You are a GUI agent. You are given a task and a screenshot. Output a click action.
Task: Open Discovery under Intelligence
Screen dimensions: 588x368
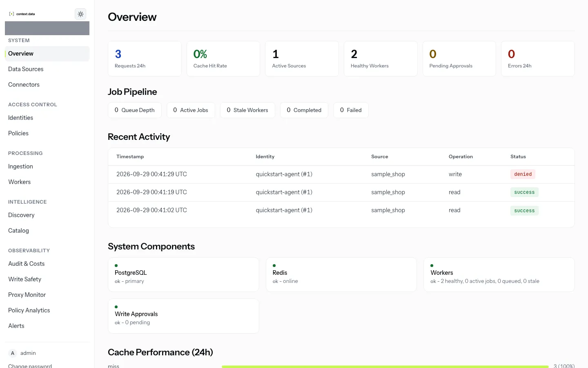click(x=47, y=215)
